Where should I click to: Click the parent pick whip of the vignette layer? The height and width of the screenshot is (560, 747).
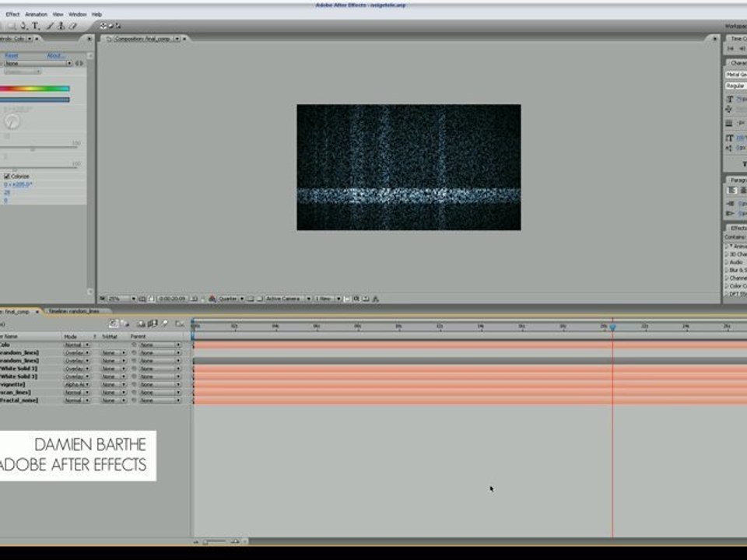coord(135,385)
